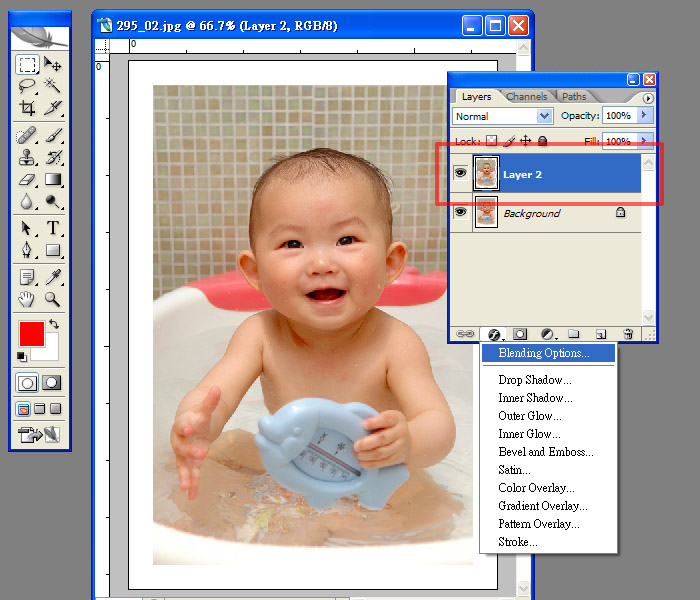The height and width of the screenshot is (600, 700).
Task: Select the Zoom magnifier tool
Action: coord(53,299)
